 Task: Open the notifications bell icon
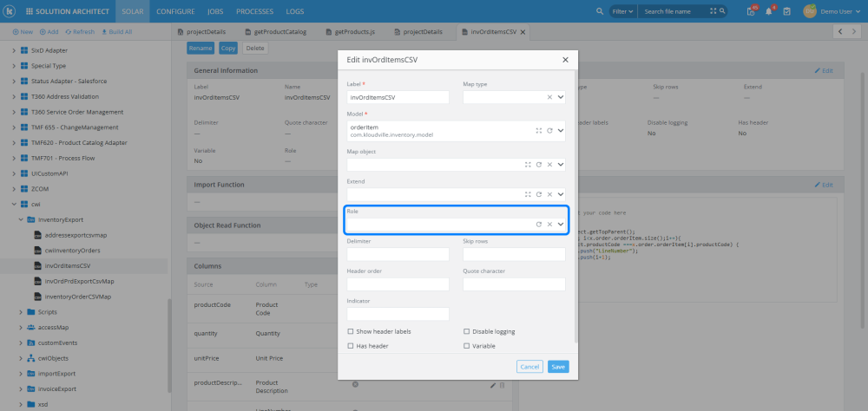[769, 11]
